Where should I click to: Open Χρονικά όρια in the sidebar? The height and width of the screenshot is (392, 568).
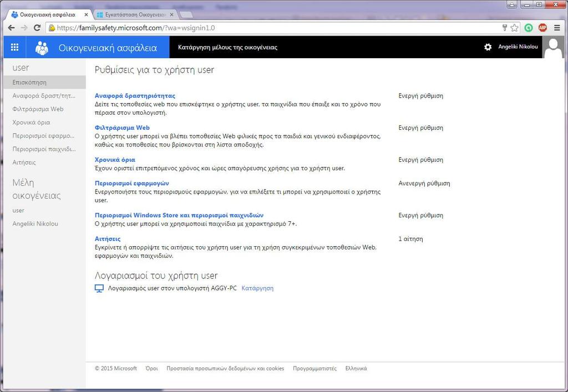pos(31,123)
